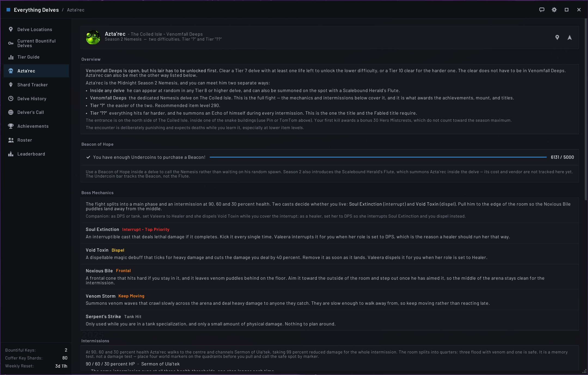Click the Tier Guide bar chart icon
Image resolution: width=588 pixels, height=375 pixels.
[11, 57]
